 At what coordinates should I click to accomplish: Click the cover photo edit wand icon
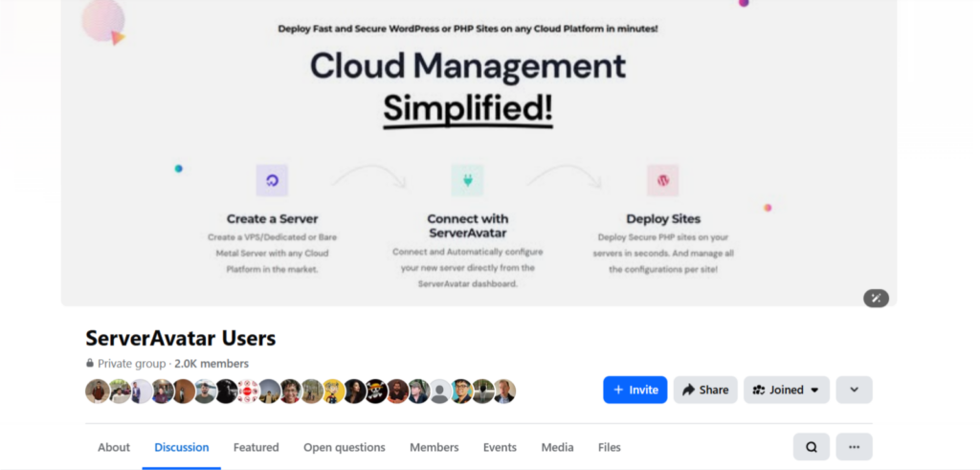[877, 298]
